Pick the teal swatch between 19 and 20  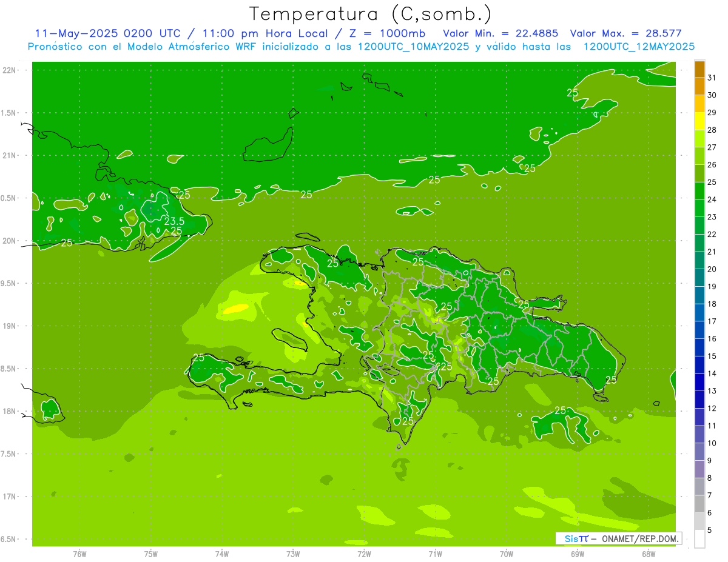pos(699,278)
